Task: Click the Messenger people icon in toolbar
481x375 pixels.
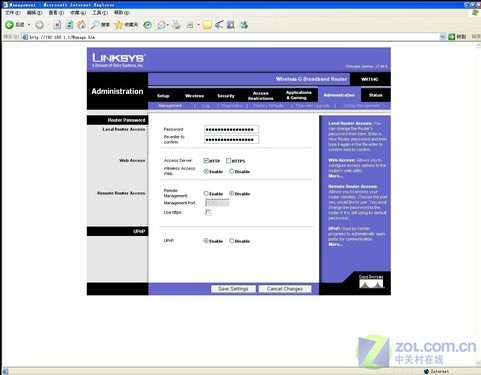Action: 244,25
